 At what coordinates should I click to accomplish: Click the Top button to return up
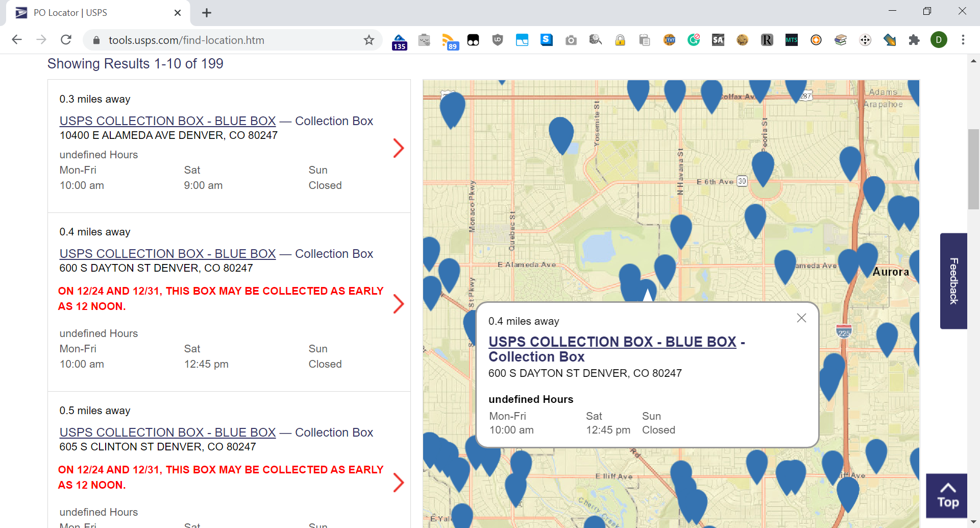point(947,496)
